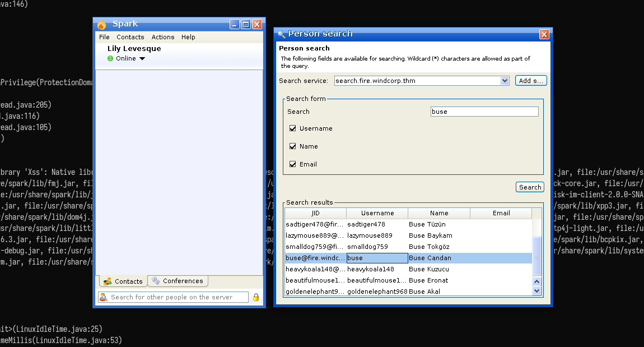This screenshot has width=644, height=347.
Task: Click the Lily Levesque profile name
Action: point(134,49)
